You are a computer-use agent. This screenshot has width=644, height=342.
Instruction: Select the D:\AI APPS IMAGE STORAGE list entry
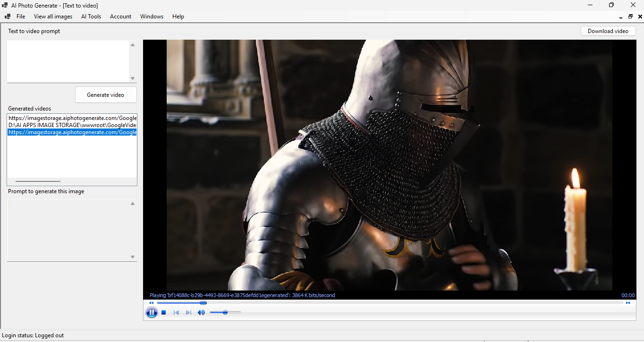click(x=72, y=125)
